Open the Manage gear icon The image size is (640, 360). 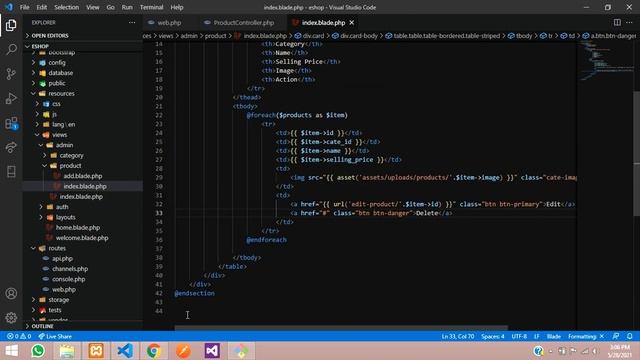click(x=11, y=318)
